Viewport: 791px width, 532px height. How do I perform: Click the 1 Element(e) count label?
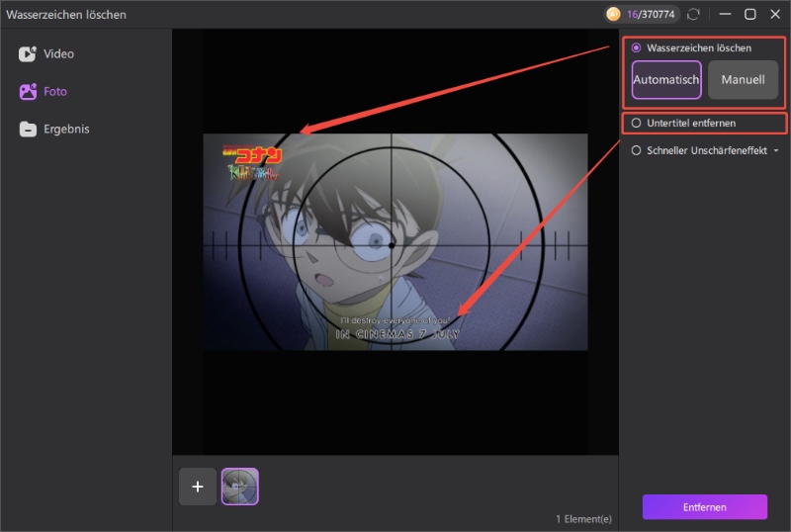click(583, 519)
